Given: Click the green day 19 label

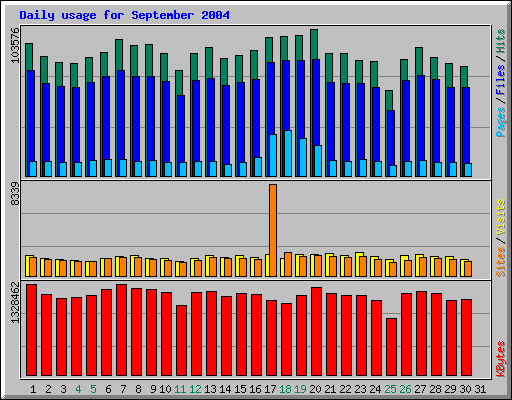Looking at the screenshot, I should click(x=300, y=389).
